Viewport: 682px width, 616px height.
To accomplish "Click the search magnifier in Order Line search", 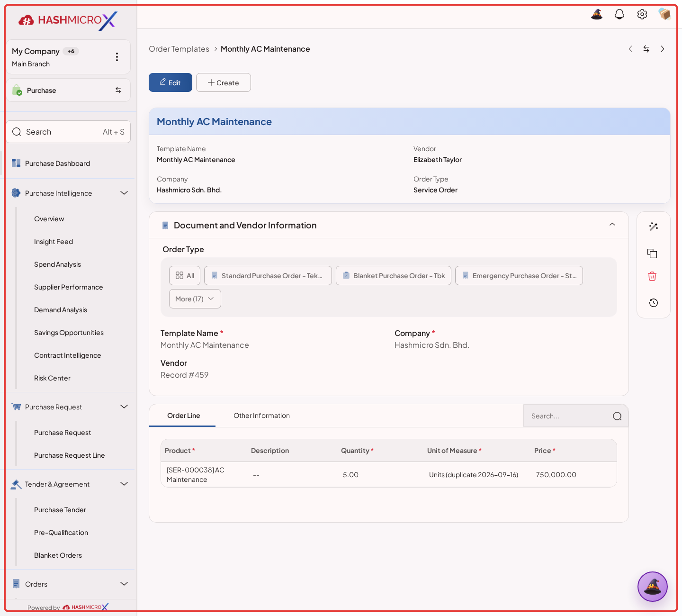I will (x=617, y=416).
